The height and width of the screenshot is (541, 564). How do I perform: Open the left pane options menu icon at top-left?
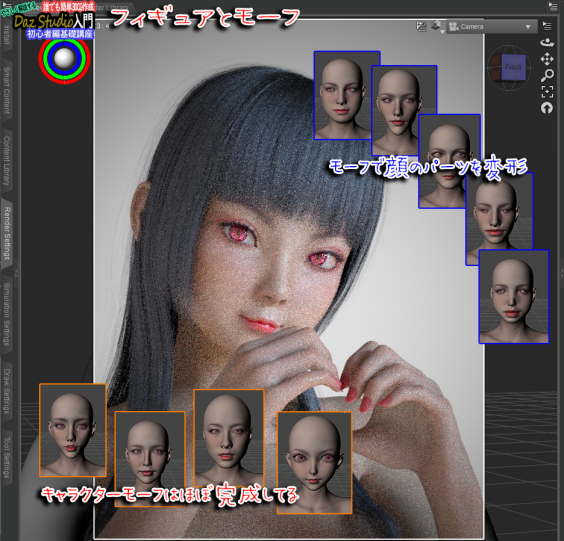coord(6,4)
